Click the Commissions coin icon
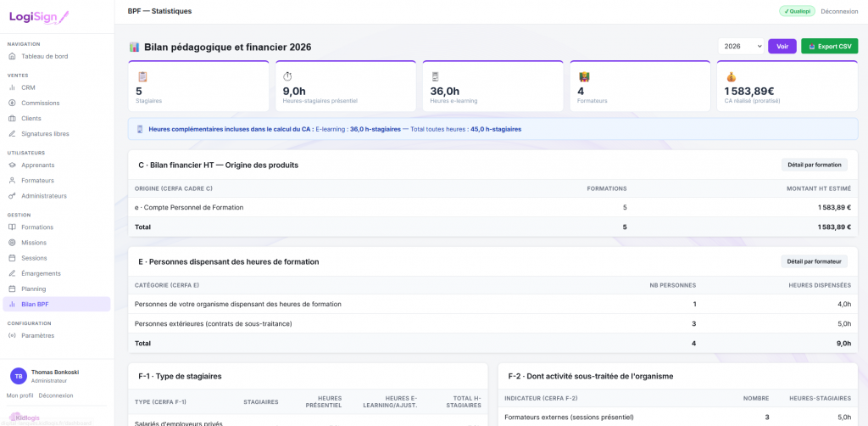Viewport: 868px width, 426px height. tap(12, 103)
